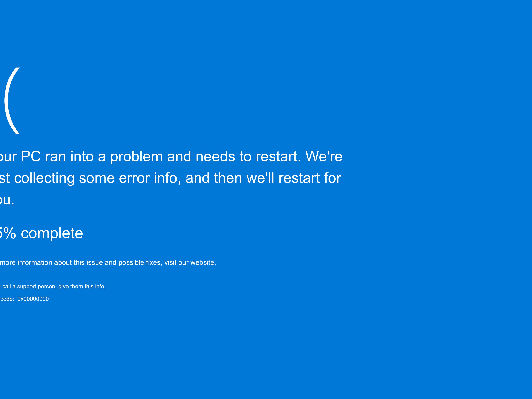Click the large sad face parenthesis

(12, 101)
